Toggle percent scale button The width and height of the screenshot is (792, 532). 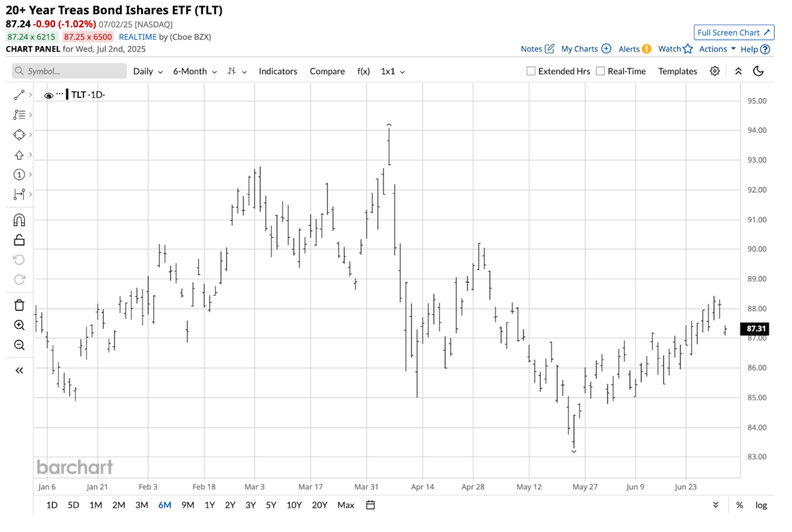coord(739,505)
